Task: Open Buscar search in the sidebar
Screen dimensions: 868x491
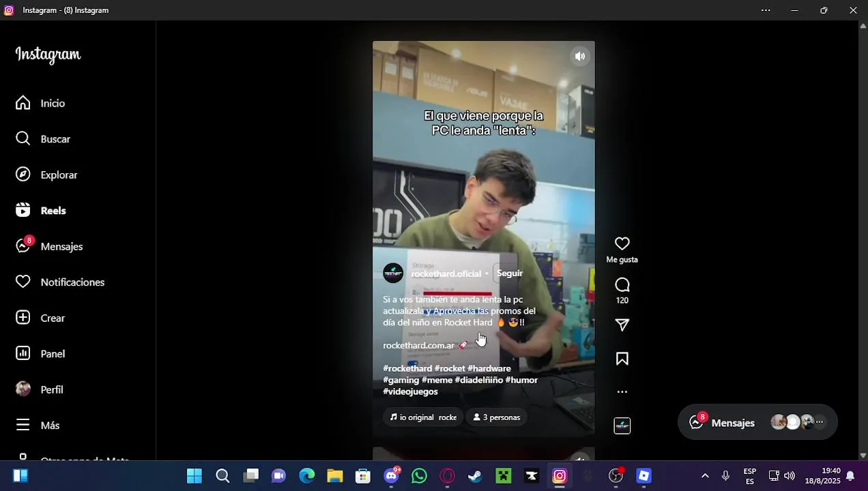Action: (x=44, y=139)
